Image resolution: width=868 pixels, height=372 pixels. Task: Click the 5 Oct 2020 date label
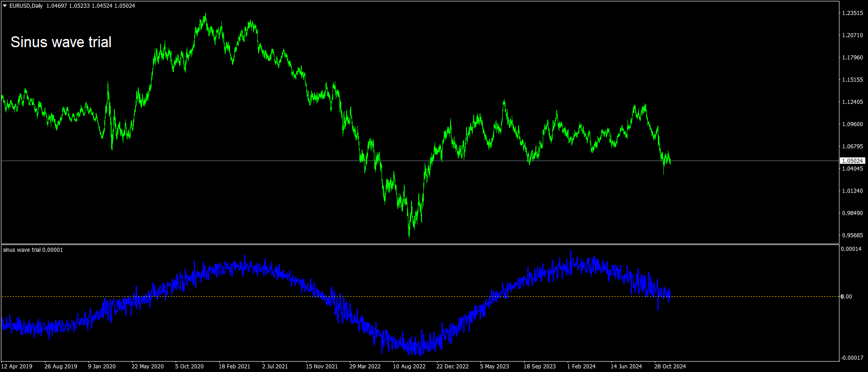(x=190, y=367)
